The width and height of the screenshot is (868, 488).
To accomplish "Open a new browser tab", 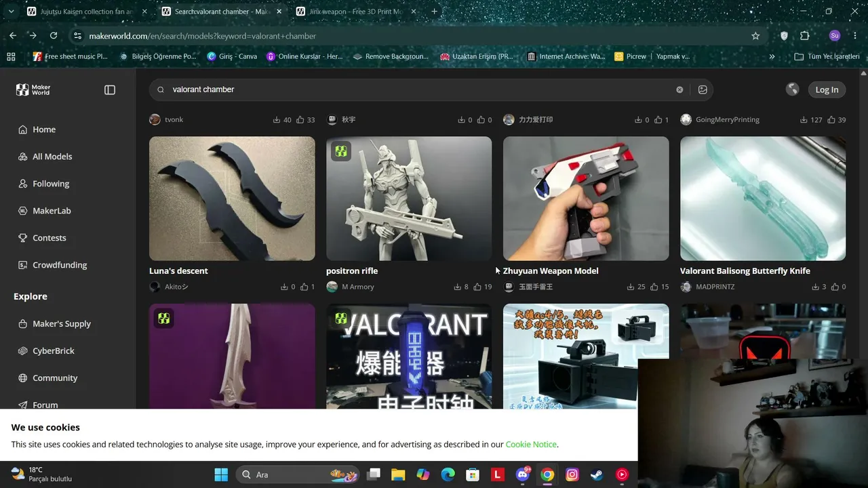I will [x=435, y=12].
